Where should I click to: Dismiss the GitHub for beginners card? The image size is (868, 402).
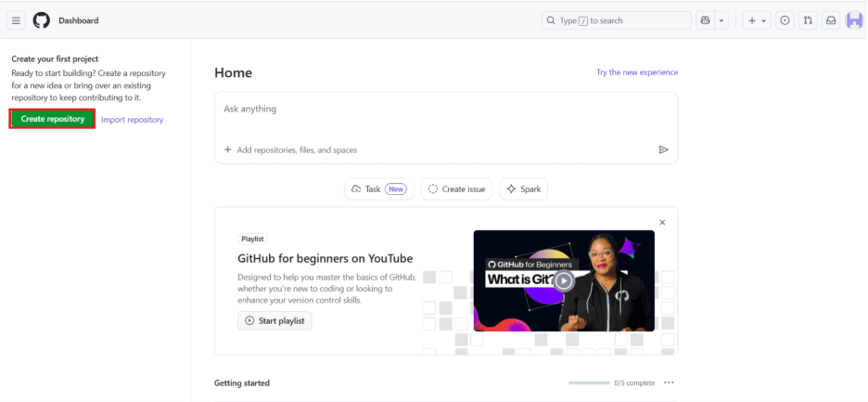coord(663,222)
